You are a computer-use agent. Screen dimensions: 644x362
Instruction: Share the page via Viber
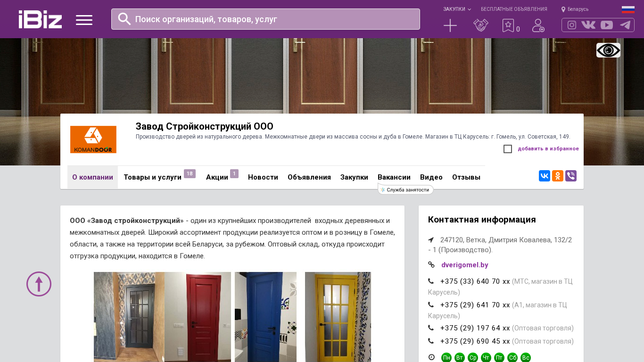pyautogui.click(x=571, y=176)
